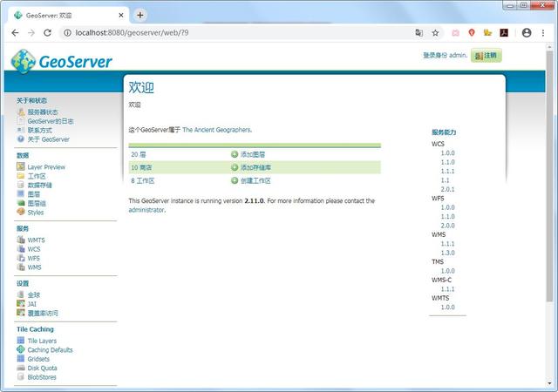Open Chrome translate page icon
558x392 pixels.
(x=418, y=33)
